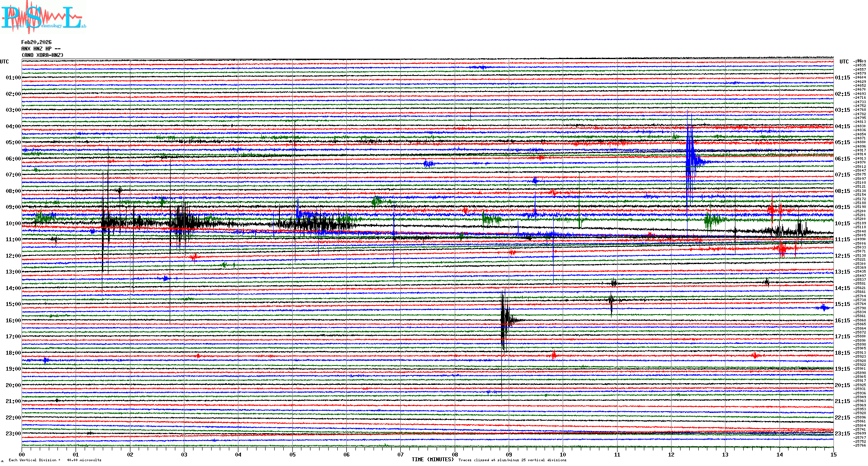Click the Patras Seismology Lab logo
This screenshot has width=868, height=466.
coord(43,17)
